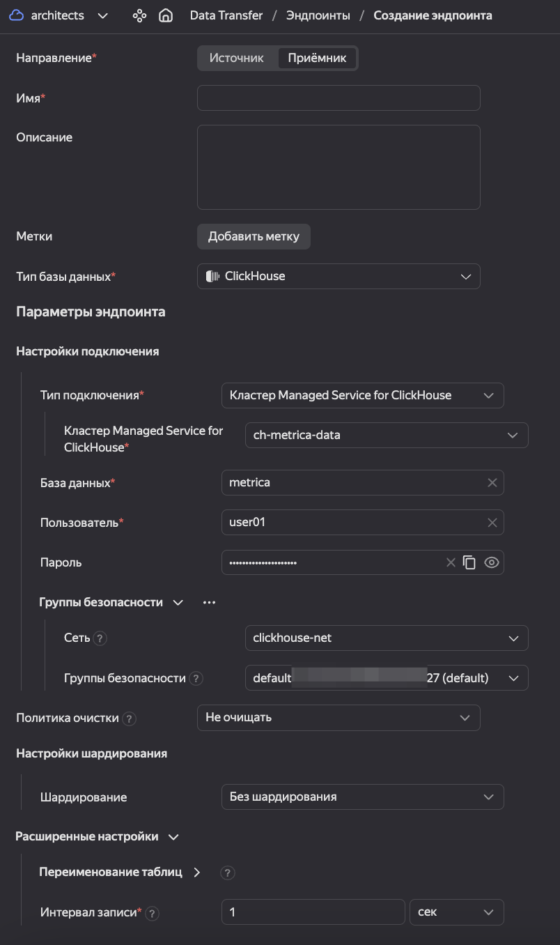The height and width of the screenshot is (945, 560).
Task: Open the сек time unit dropdown
Action: click(x=457, y=912)
